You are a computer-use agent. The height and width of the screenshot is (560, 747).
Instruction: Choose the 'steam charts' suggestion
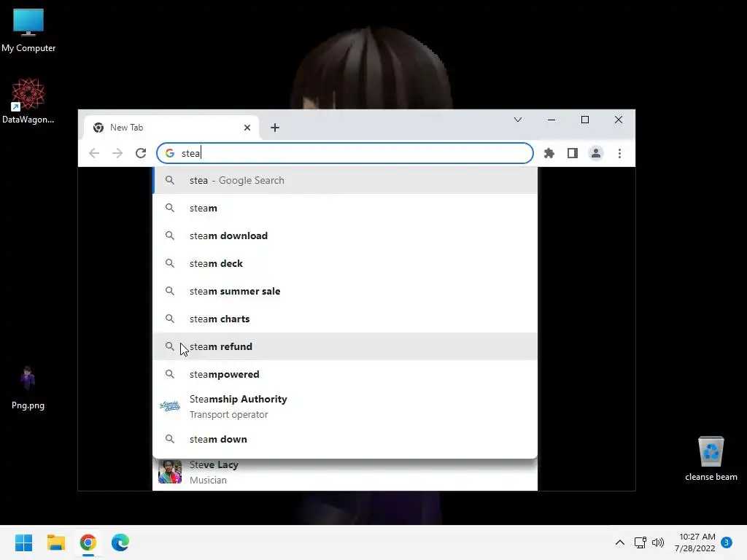tap(345, 319)
